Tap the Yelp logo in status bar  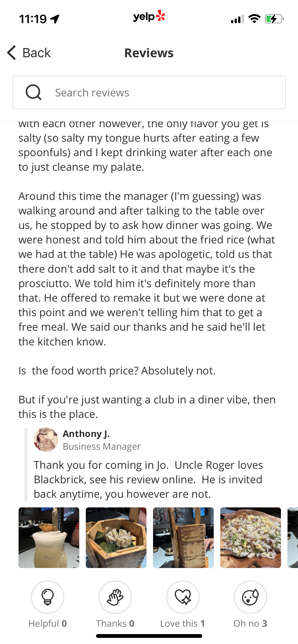(149, 17)
